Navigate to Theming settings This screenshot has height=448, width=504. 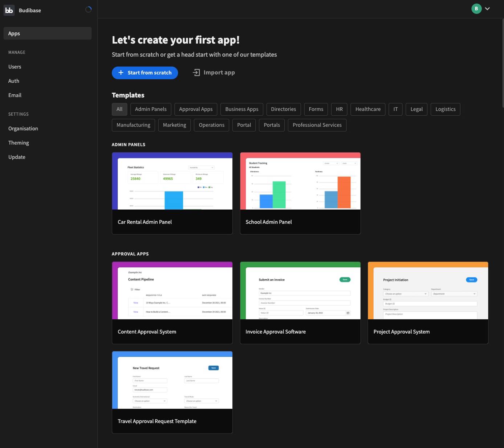coord(19,143)
